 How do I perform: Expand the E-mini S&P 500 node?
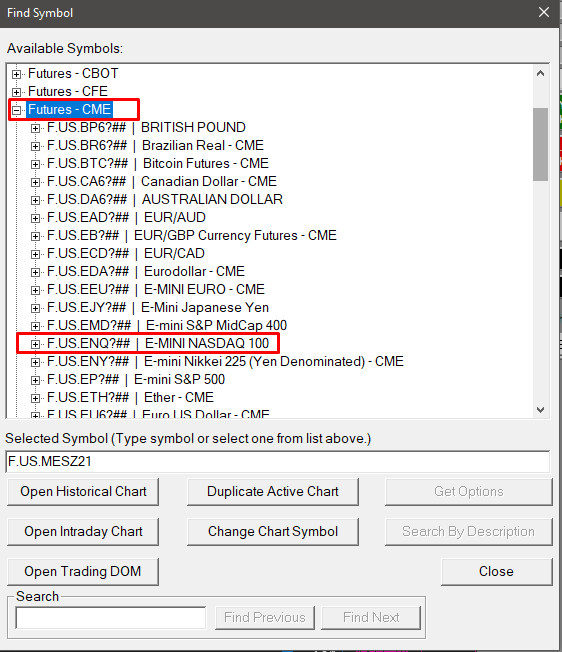35,380
